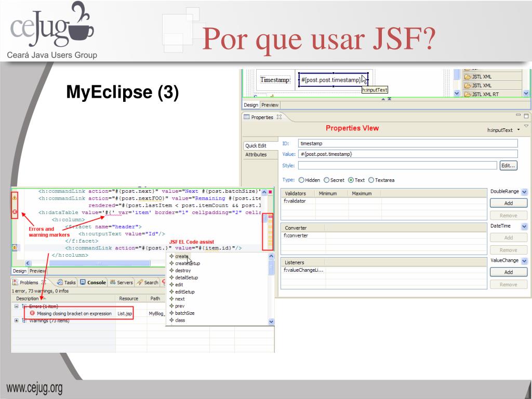Click the Description column header
This screenshot has width=532, height=399.
pos(28,299)
